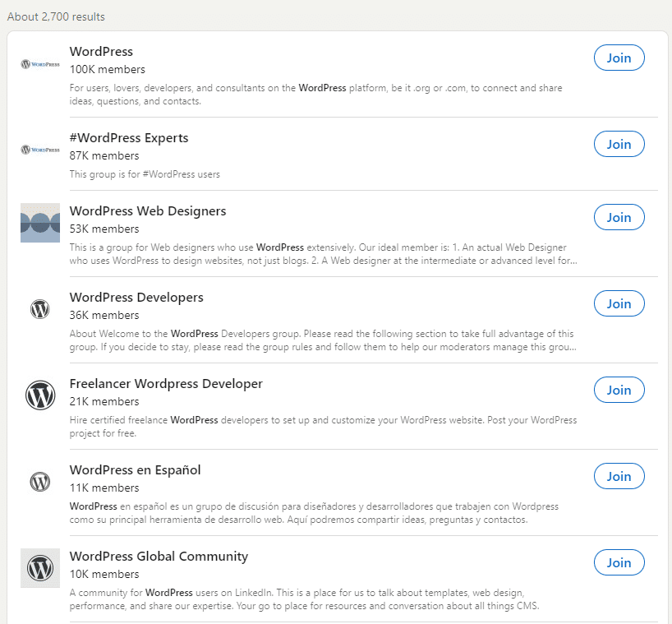The height and width of the screenshot is (624, 672).
Task: Click the '10K members' text
Action: (x=104, y=574)
